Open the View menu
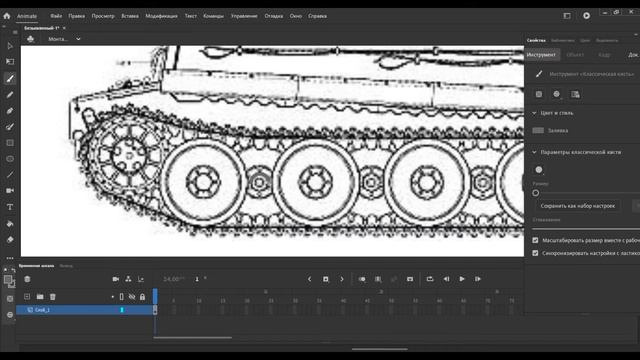Viewport: 640px width, 360px height. tap(103, 16)
